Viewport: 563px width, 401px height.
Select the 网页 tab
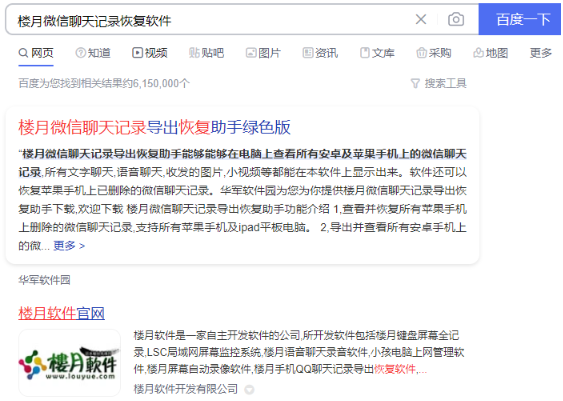pyautogui.click(x=36, y=53)
